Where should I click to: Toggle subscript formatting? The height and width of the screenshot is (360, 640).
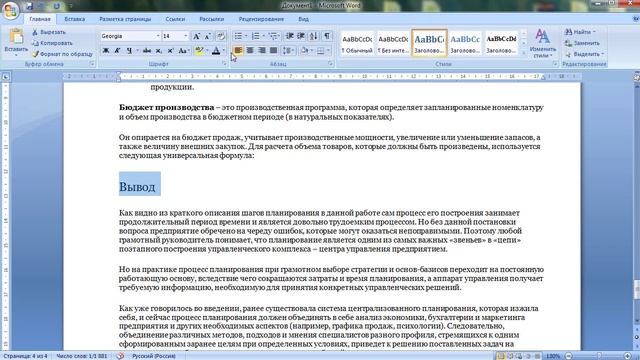(159, 51)
